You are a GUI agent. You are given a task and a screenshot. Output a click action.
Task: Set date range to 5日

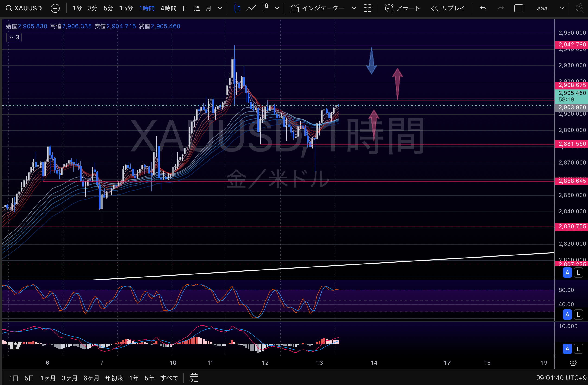29,378
